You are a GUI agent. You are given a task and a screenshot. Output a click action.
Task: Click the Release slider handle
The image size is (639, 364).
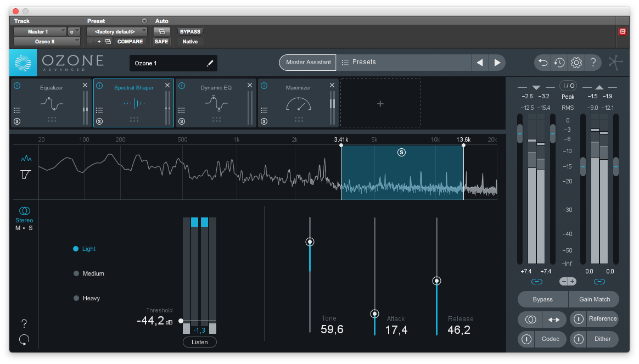coord(436,281)
